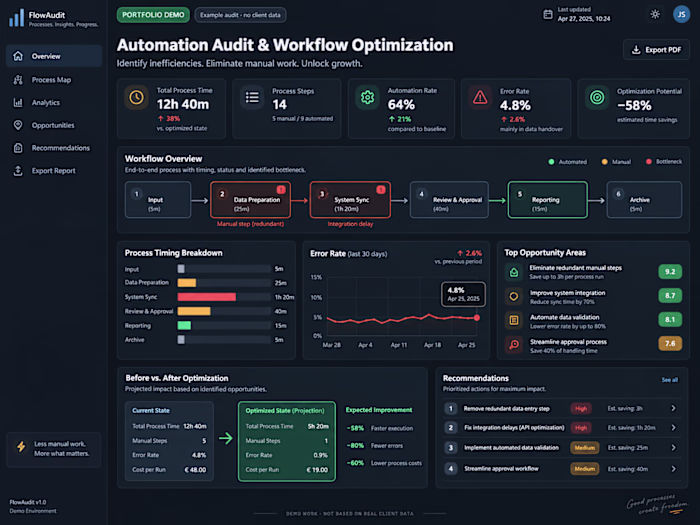The width and height of the screenshot is (700, 525).
Task: Click the lightning bolt icon in sidebar card
Action: [21, 446]
